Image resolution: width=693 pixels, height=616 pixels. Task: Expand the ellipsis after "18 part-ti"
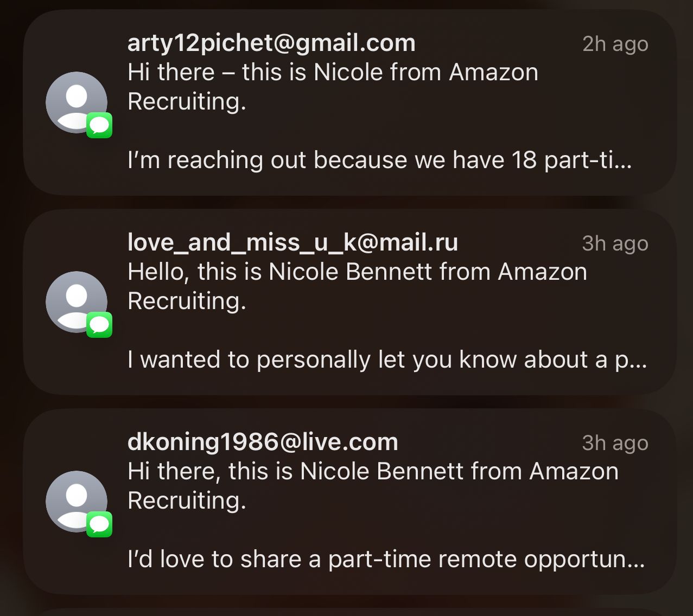[624, 161]
